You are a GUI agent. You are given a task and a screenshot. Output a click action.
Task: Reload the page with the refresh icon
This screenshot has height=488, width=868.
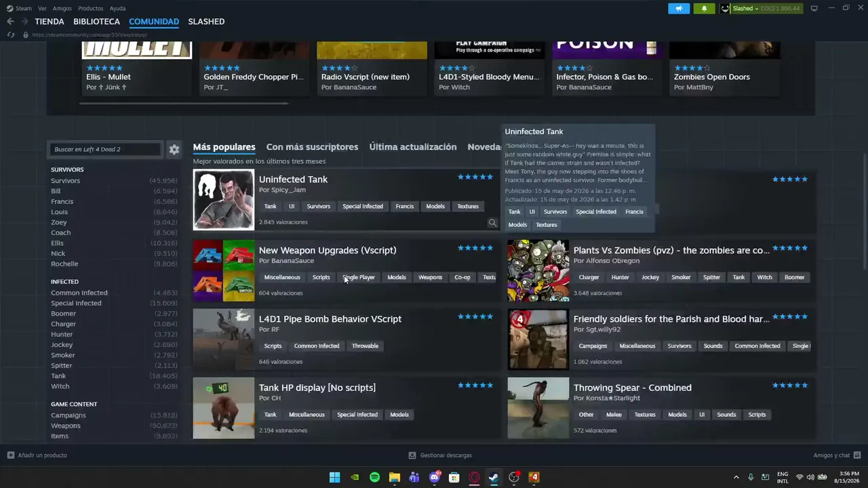coord(10,35)
